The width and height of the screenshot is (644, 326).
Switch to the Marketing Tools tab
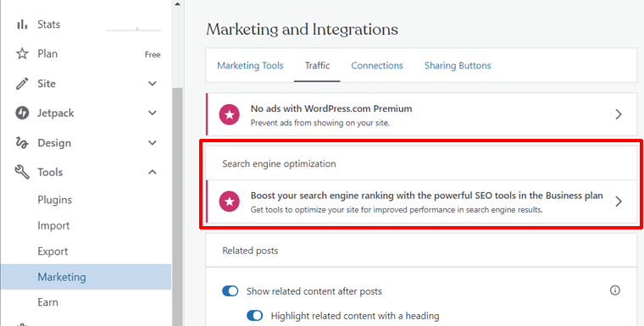pos(250,66)
